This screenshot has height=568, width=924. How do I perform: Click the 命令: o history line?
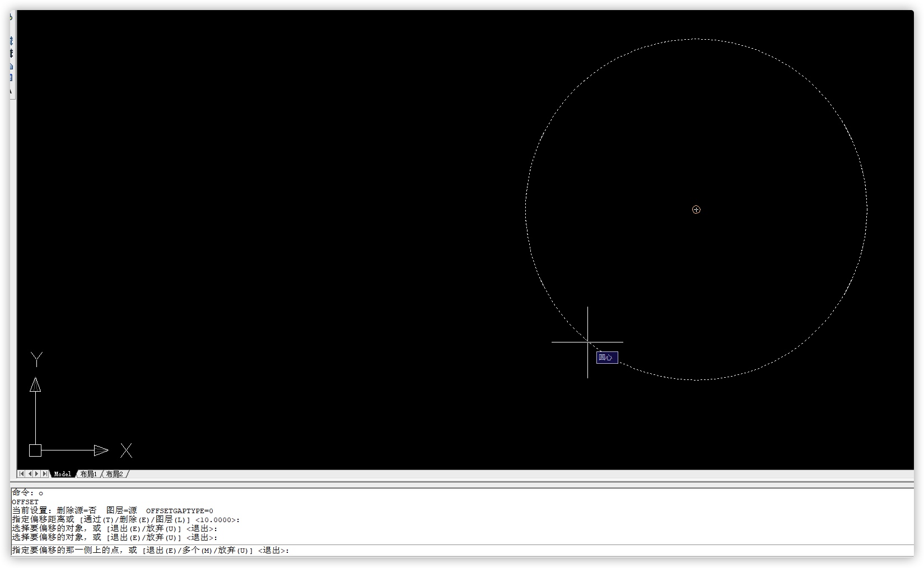tap(27, 492)
